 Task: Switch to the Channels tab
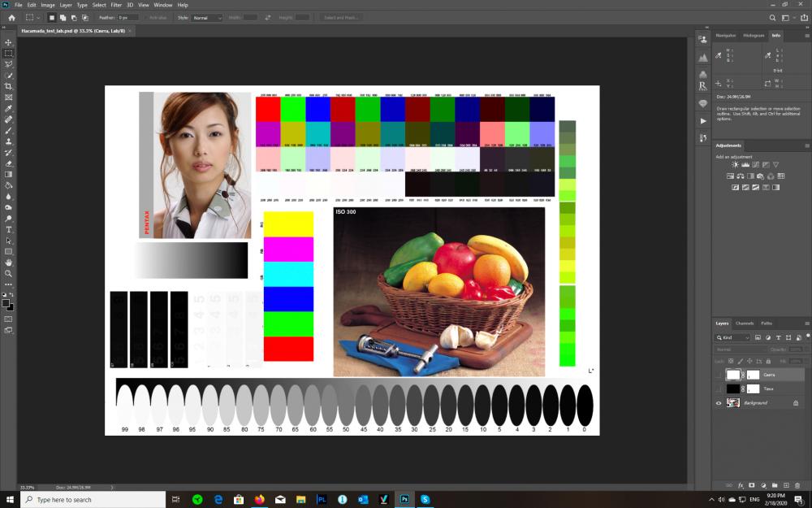pyautogui.click(x=744, y=323)
